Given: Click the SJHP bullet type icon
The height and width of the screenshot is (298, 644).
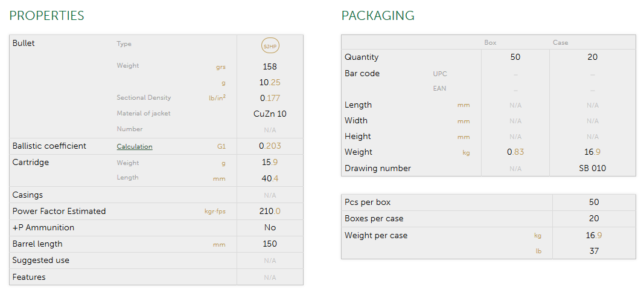Looking at the screenshot, I should coord(270,46).
